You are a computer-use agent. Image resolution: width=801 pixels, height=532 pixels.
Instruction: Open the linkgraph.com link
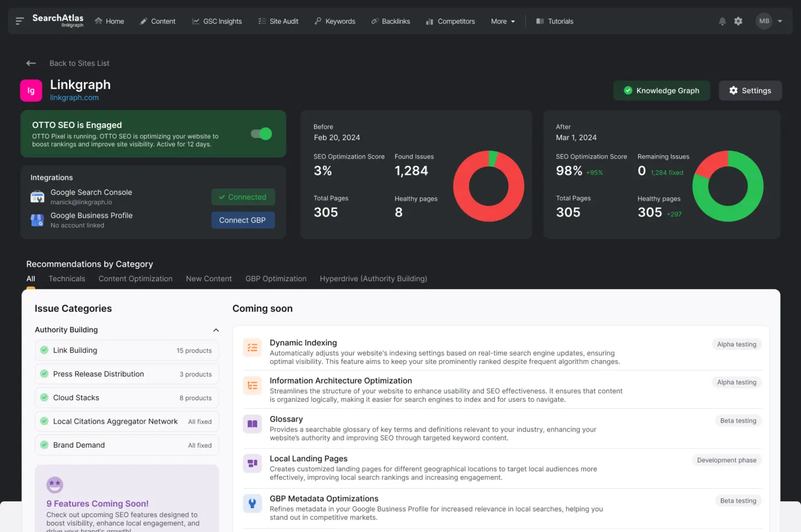(74, 98)
